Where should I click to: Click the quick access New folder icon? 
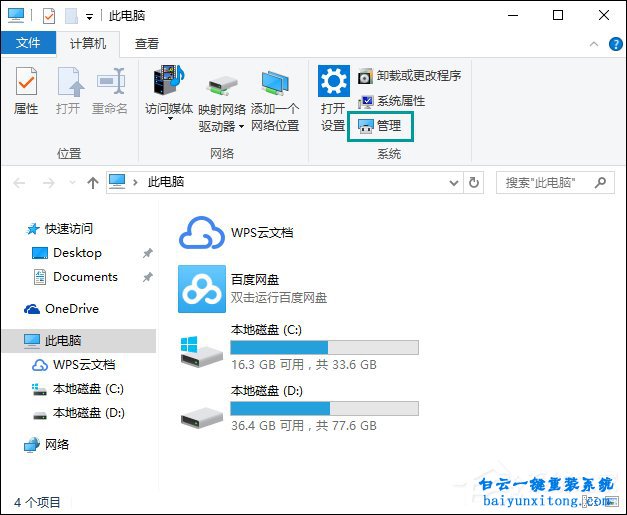pos(71,16)
